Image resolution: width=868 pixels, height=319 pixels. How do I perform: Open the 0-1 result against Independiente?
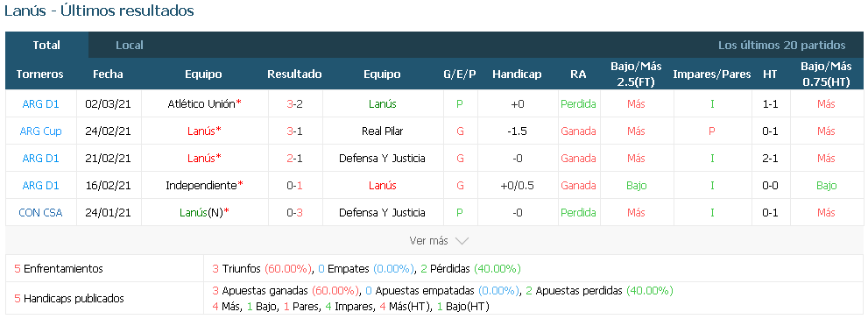click(294, 185)
